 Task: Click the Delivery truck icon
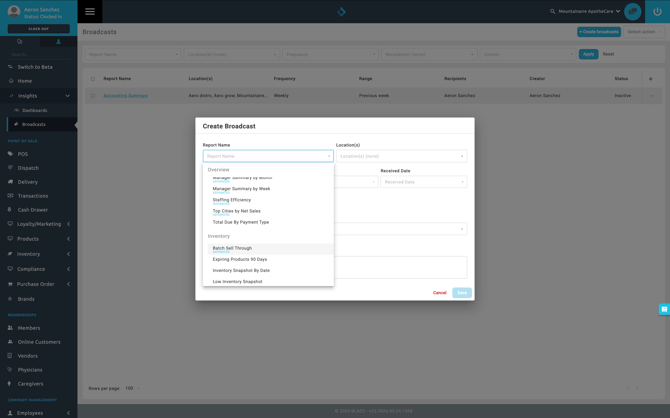11,182
